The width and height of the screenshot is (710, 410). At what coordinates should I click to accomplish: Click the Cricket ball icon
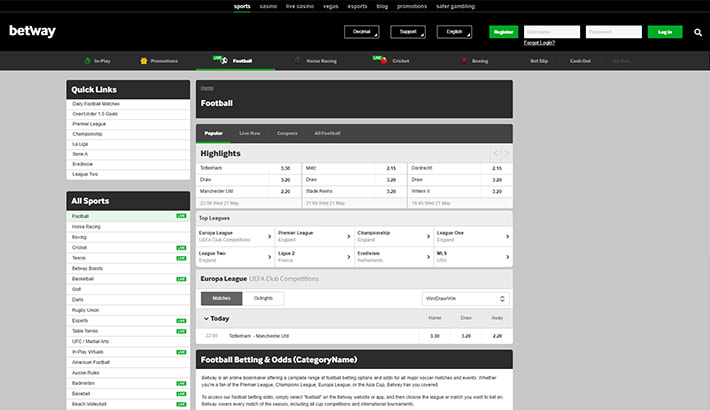(x=384, y=61)
